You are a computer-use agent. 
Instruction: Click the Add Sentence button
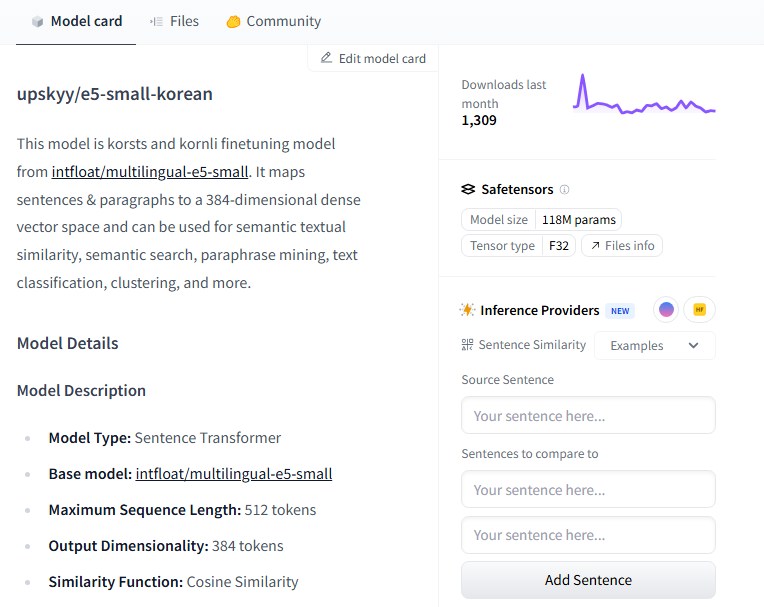(588, 580)
